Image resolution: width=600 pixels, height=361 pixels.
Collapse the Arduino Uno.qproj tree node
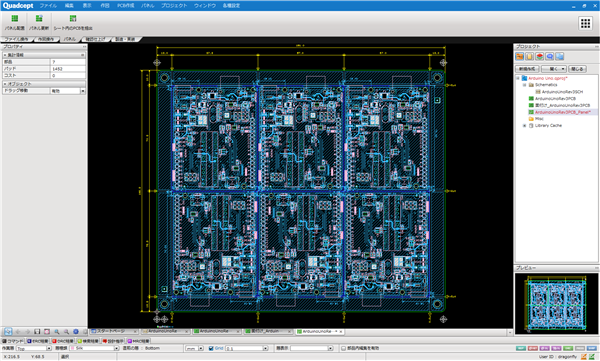click(518, 78)
